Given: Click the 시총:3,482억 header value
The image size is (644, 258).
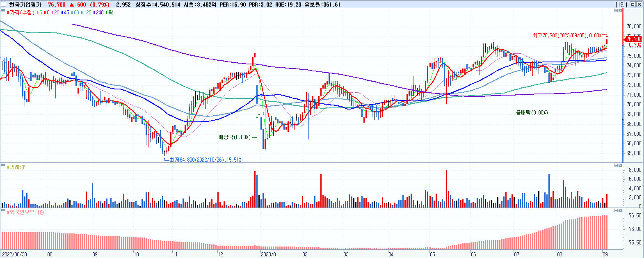Looking at the screenshot, I should coord(200,5).
